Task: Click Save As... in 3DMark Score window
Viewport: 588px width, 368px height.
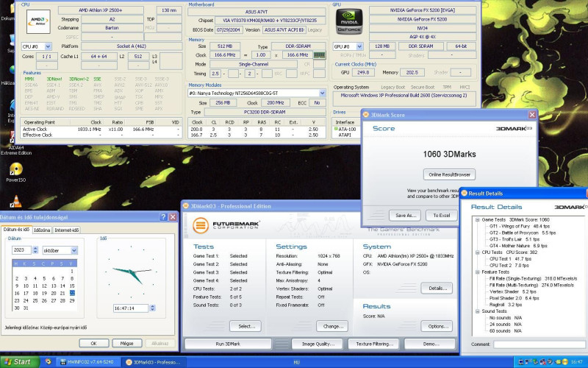Action: 405,216
